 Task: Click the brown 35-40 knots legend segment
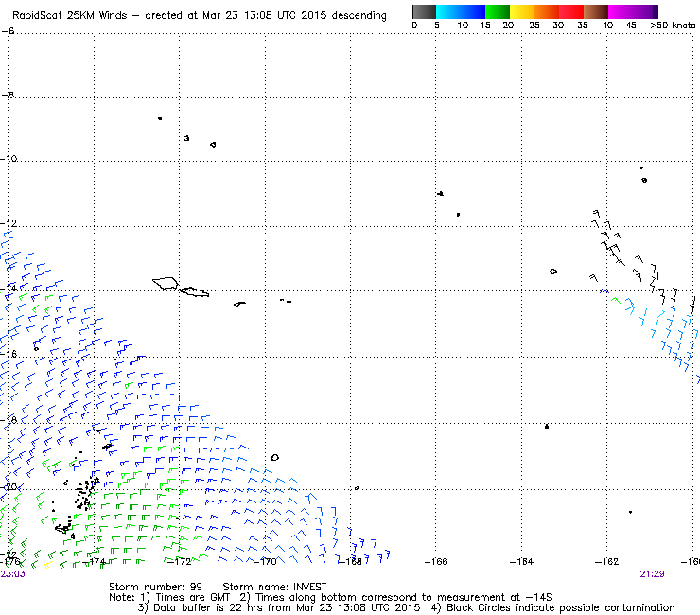(596, 11)
